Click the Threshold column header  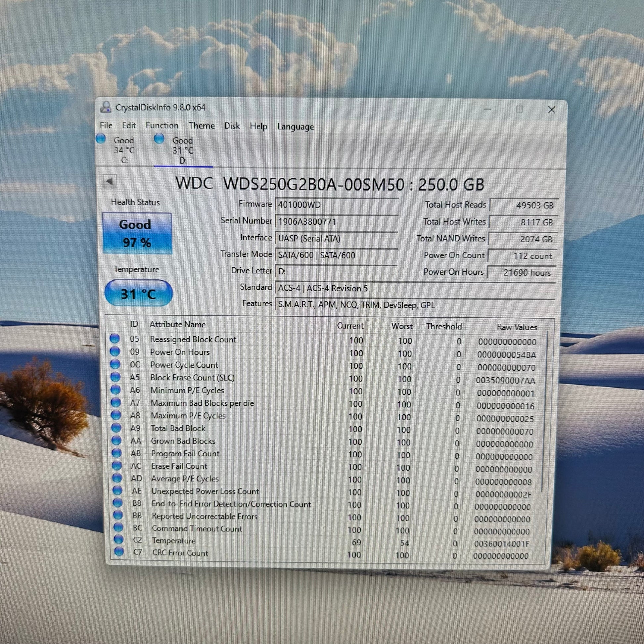pos(444,326)
